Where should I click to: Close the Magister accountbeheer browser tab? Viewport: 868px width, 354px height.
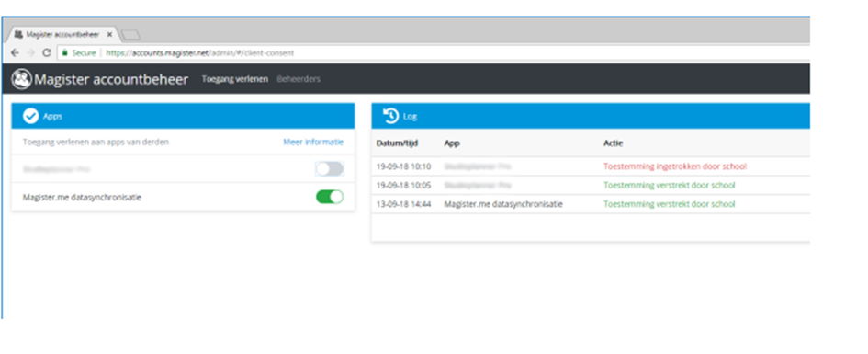[x=109, y=35]
